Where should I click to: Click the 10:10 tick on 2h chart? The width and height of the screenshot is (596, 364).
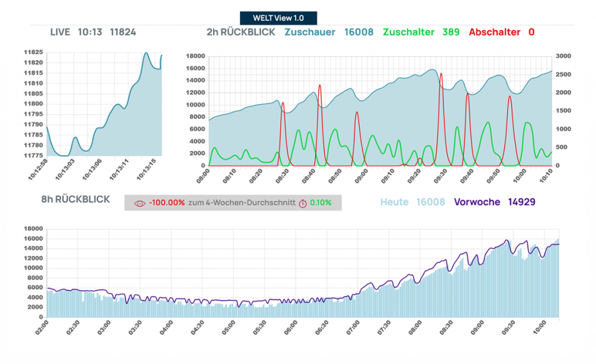[546, 176]
